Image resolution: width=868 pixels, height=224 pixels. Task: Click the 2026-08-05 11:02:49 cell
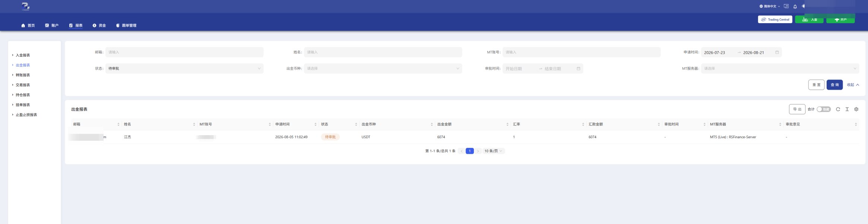pyautogui.click(x=291, y=137)
